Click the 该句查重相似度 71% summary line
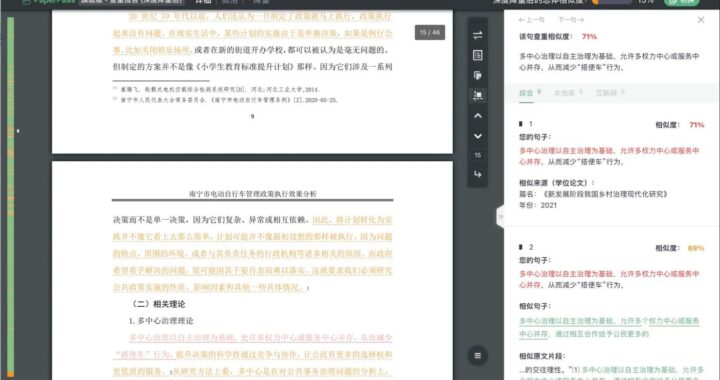 click(558, 37)
